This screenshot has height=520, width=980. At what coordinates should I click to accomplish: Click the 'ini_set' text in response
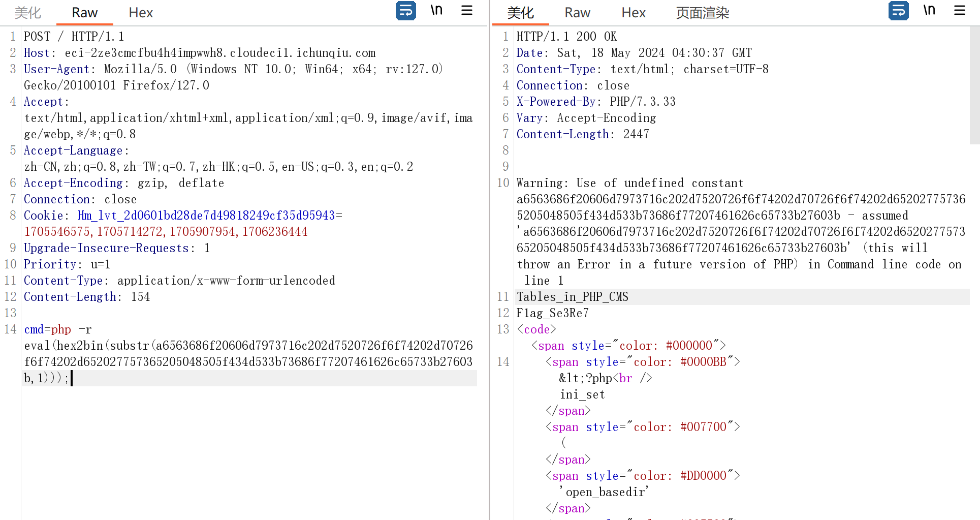582,394
